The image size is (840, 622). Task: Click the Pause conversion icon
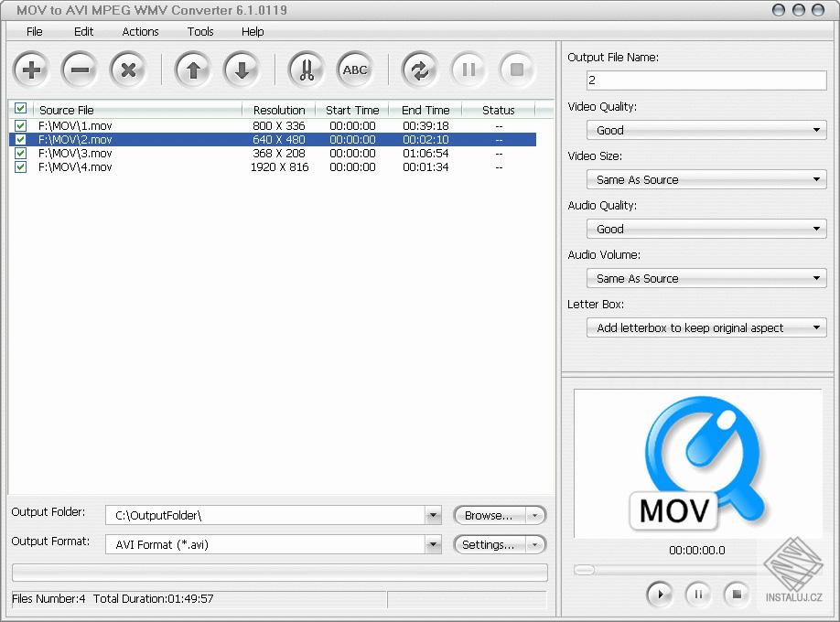point(468,69)
